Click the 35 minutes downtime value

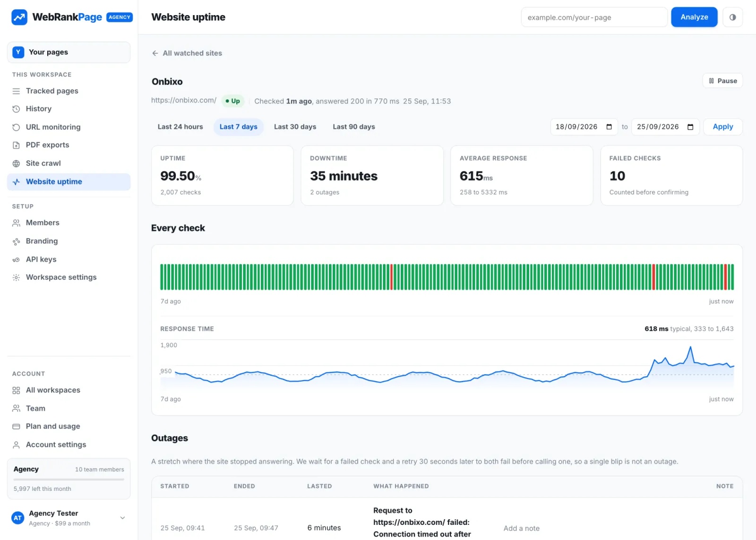[x=344, y=176]
